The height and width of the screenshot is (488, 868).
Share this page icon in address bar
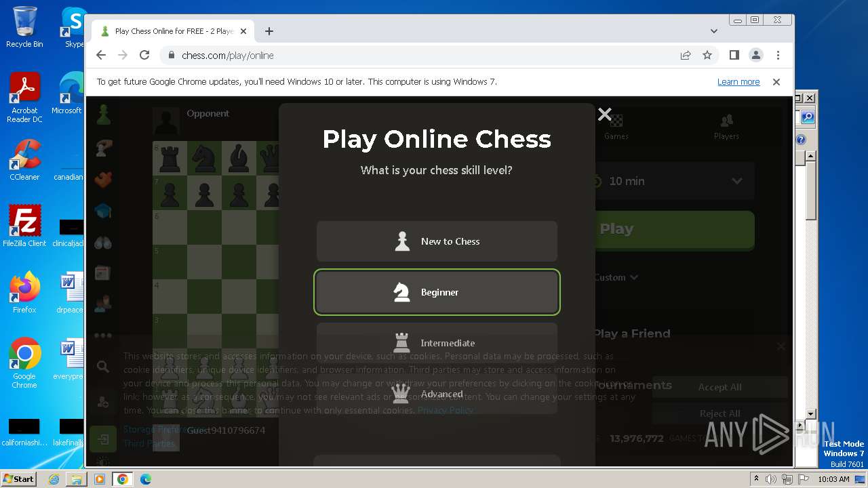(x=686, y=56)
